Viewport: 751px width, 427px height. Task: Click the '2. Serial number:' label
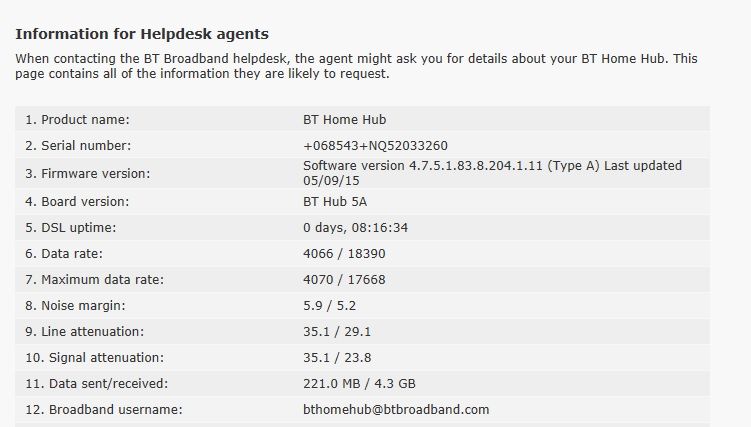[x=78, y=145]
